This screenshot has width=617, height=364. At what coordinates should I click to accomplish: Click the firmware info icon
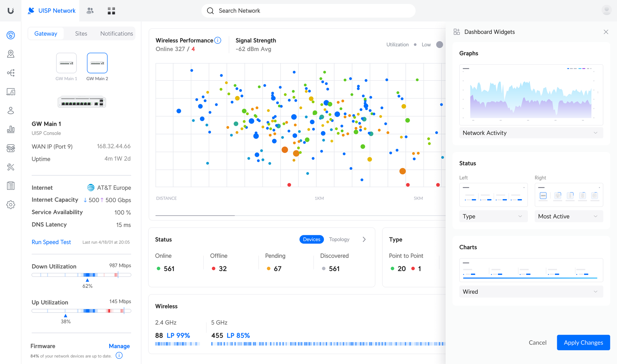[119, 356]
